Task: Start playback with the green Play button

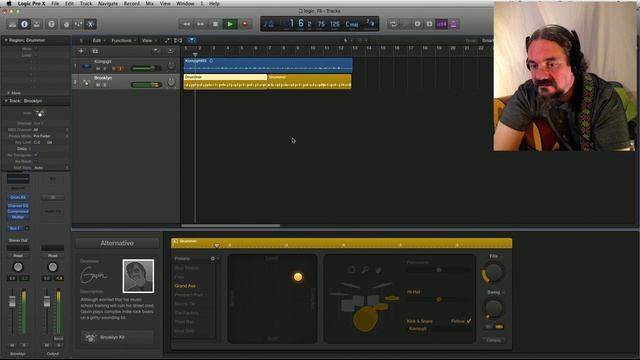Action: click(x=230, y=24)
